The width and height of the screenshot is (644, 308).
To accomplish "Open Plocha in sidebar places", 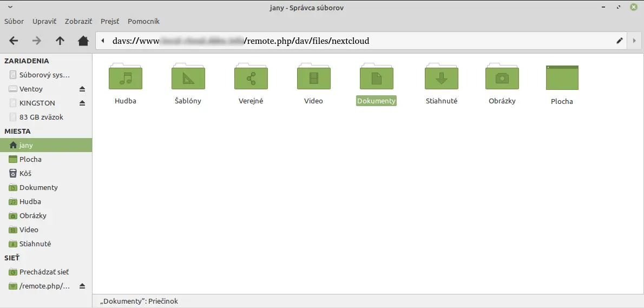I will coord(46,159).
